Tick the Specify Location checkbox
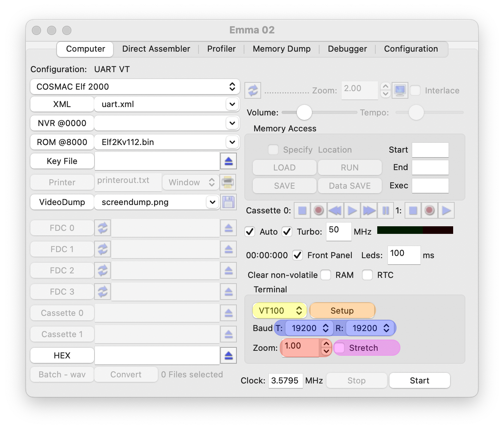504x429 pixels. [273, 150]
